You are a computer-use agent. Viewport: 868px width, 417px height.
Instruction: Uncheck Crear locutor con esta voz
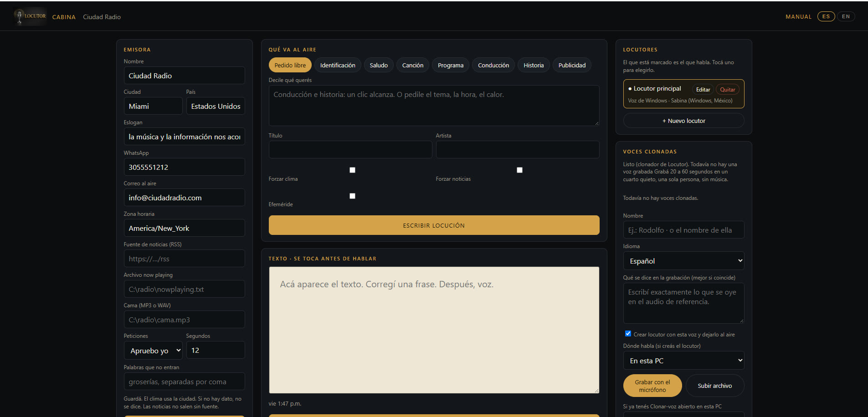pos(628,334)
